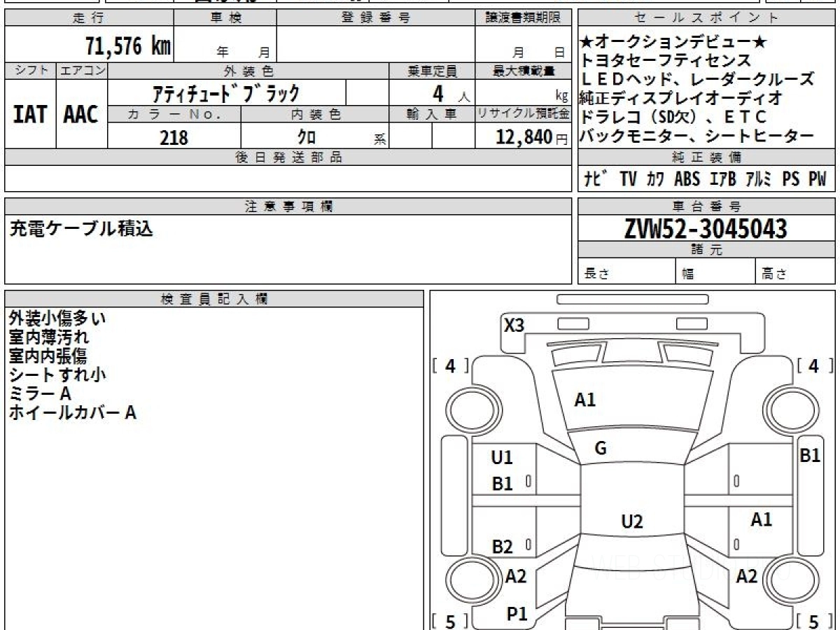Click the 4 人 seating capacity value

451,93
